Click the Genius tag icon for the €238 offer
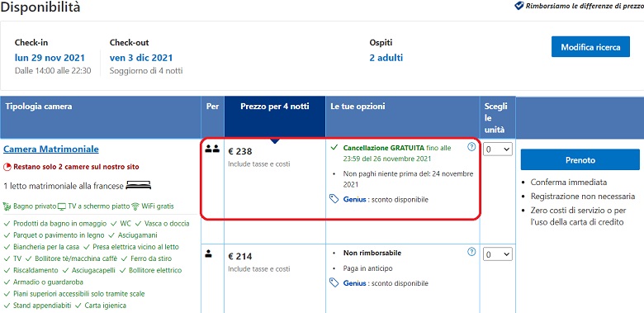Screen dimensions: 644x313 click(x=334, y=199)
